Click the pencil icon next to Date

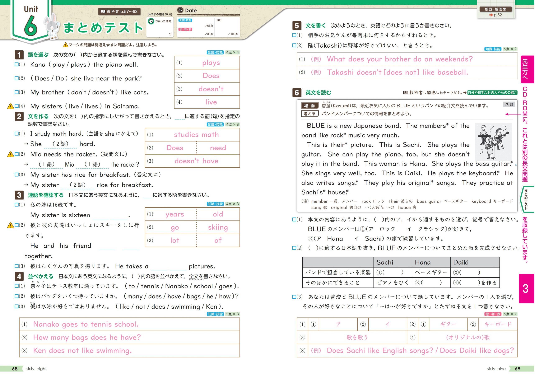(x=180, y=10)
